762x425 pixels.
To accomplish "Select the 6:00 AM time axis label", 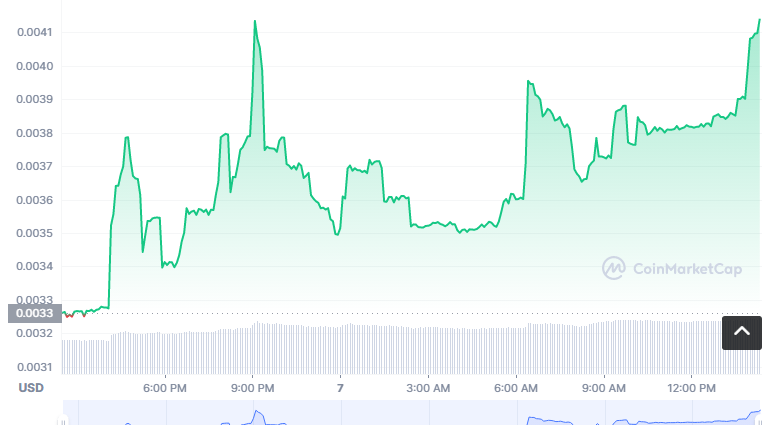I will pyautogui.click(x=516, y=387).
